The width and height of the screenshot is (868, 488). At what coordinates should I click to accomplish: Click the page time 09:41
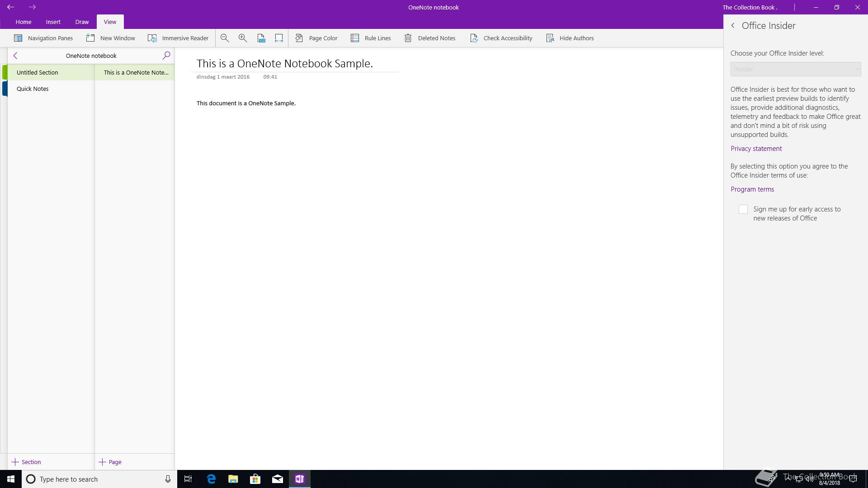coord(270,77)
